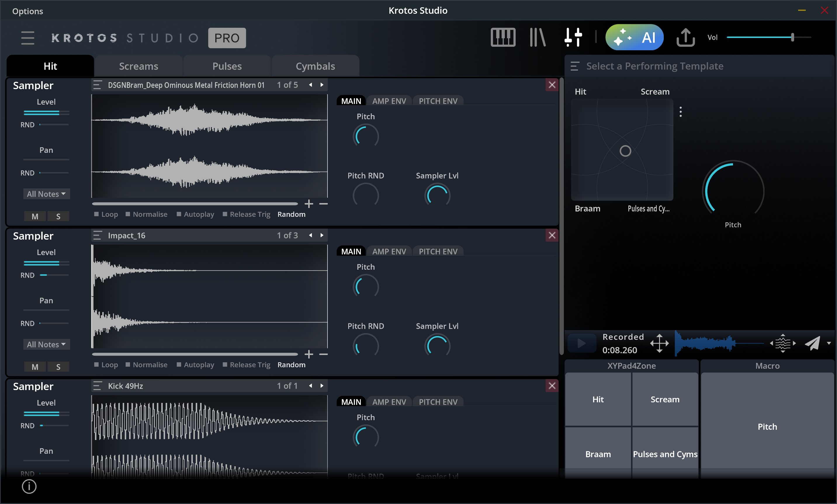
Task: Open AMP ENV tab in DSGNBram sampler
Action: point(389,101)
